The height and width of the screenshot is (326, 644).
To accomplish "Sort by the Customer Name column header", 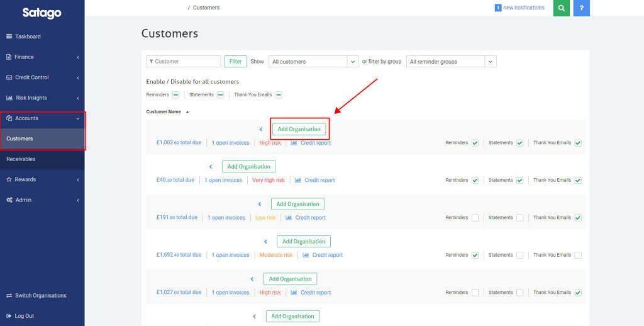I will click(x=164, y=112).
